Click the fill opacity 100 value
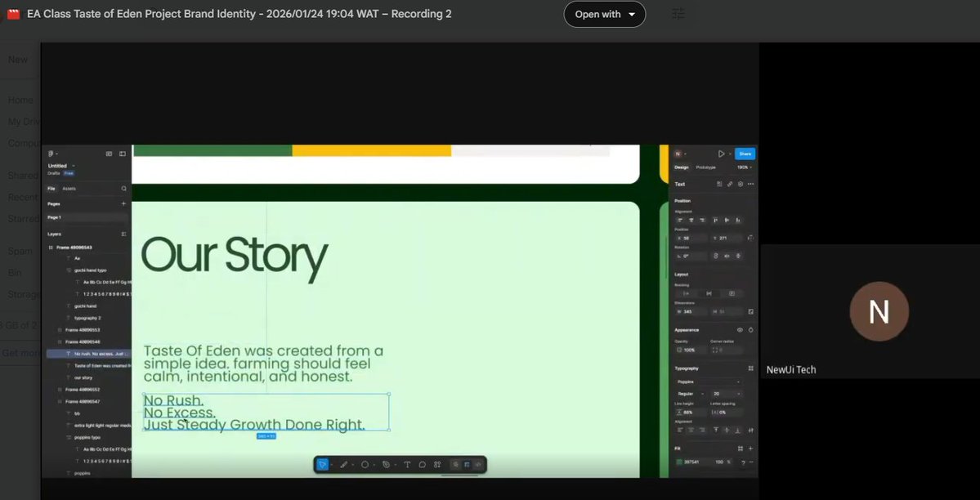980x500 pixels. [x=718, y=462]
